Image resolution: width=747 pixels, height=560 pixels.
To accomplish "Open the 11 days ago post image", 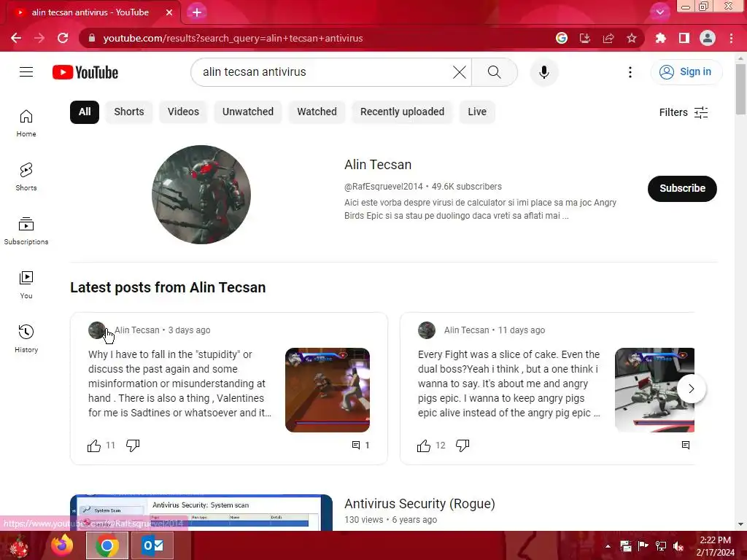I will click(654, 390).
